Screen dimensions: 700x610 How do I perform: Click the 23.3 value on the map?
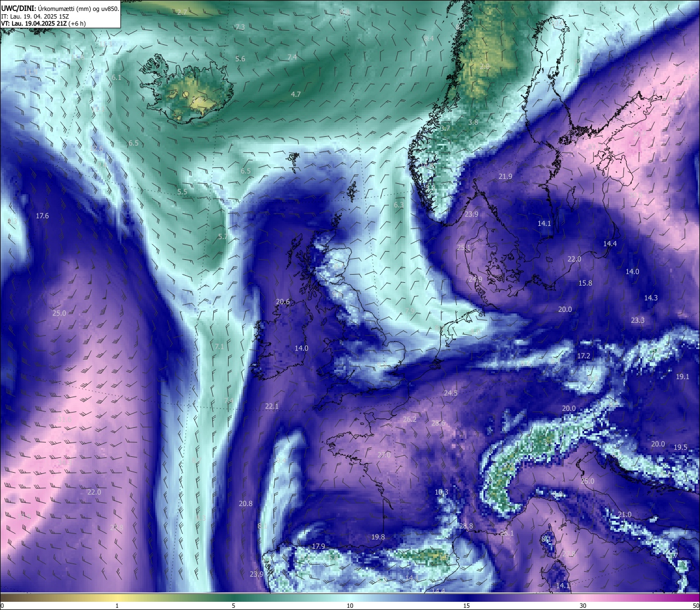point(638,321)
